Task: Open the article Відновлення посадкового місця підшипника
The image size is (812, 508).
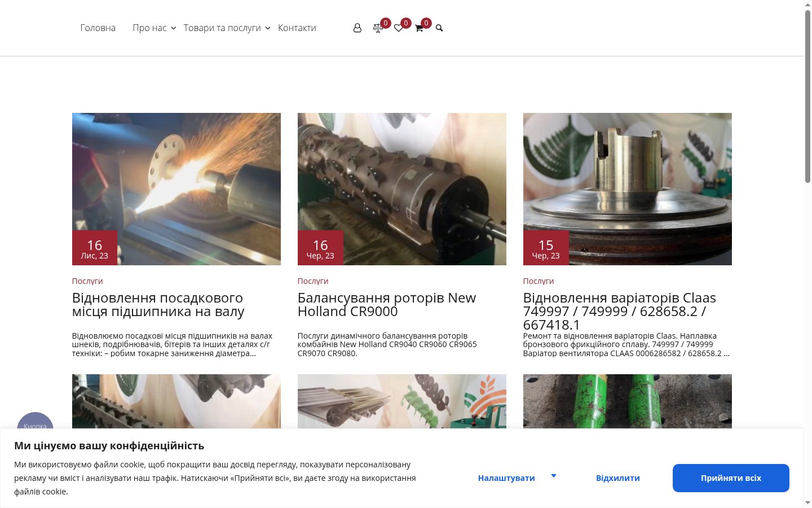Action: (x=158, y=304)
